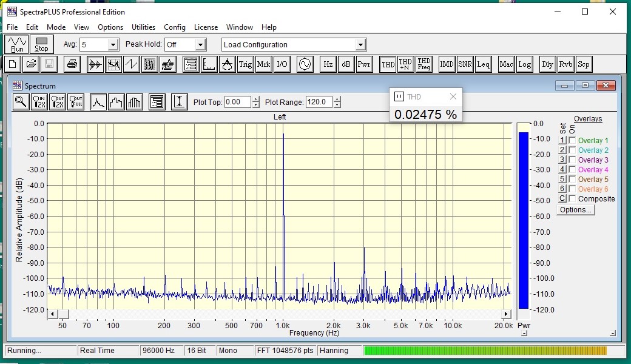Enable the Overlay 2 checkbox
631x364 pixels.
[572, 150]
